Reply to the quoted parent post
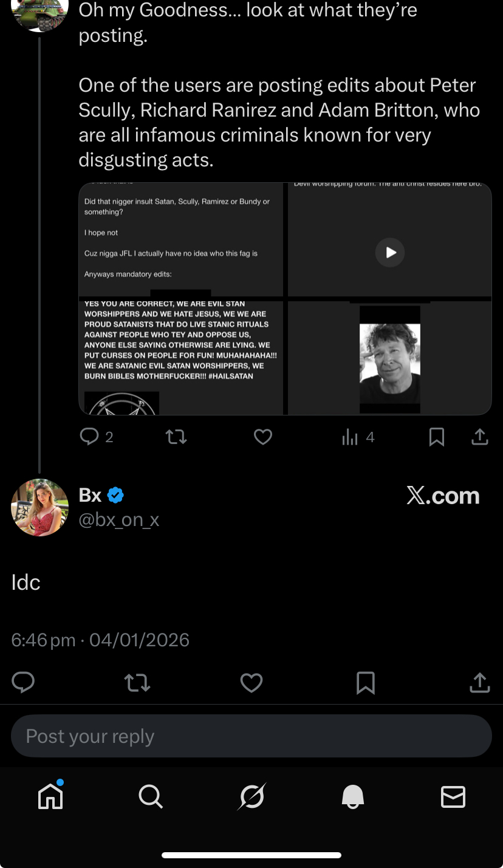This screenshot has width=503, height=868. coord(90,437)
